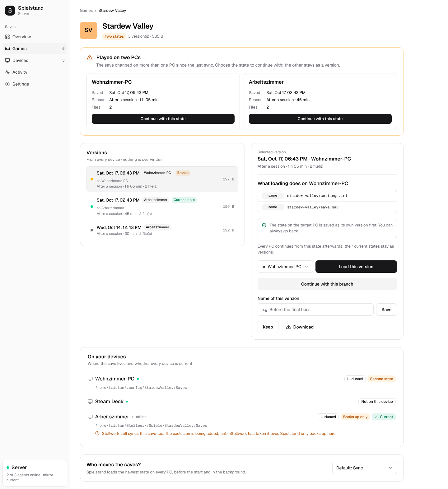Screen dimensions: 448x489
Task: Click the Games breadcrumb link
Action: (86, 11)
